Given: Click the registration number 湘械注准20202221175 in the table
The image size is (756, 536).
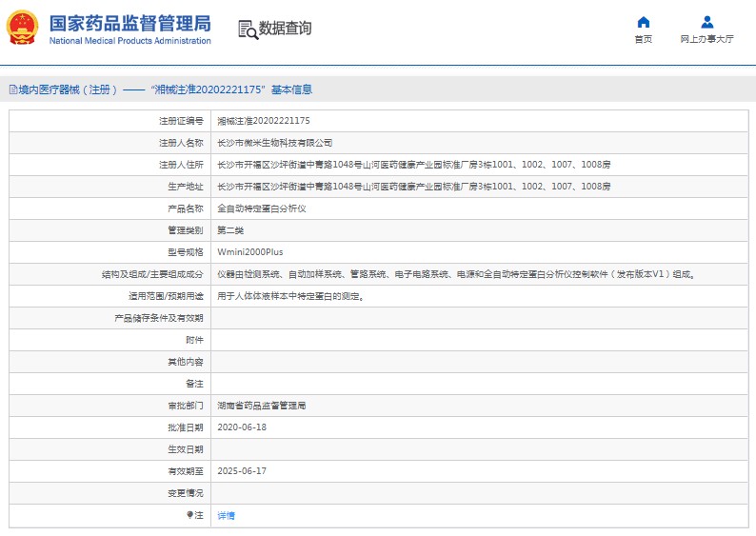Looking at the screenshot, I should coord(264,121).
